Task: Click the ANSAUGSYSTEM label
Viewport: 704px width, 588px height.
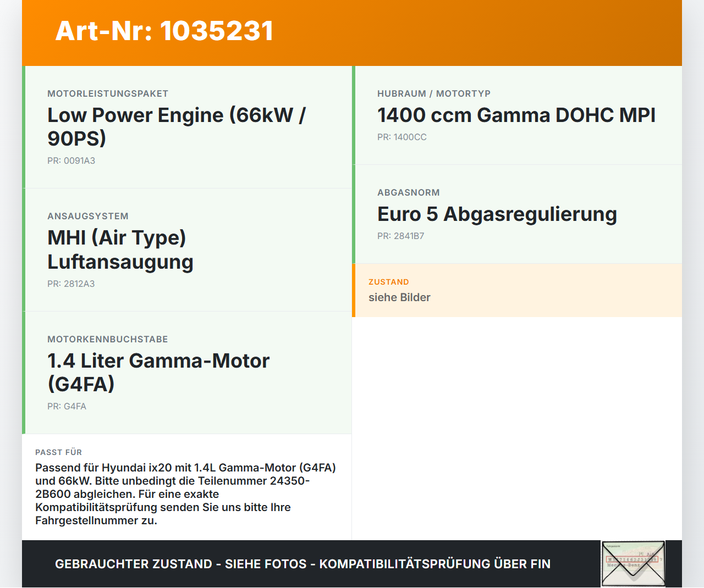Action: 88,216
